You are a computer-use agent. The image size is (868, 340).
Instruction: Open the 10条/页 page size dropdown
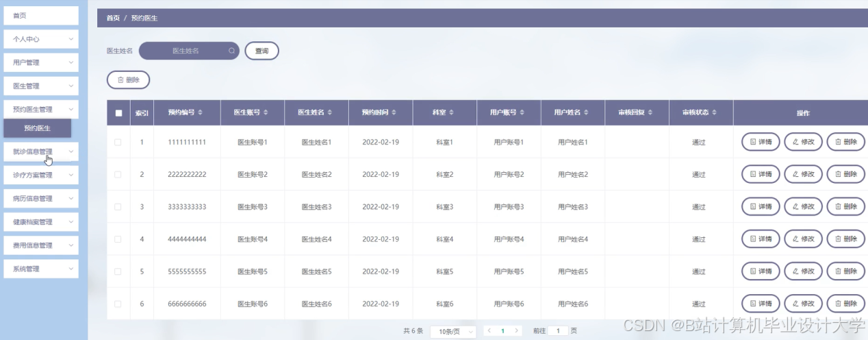tap(453, 332)
